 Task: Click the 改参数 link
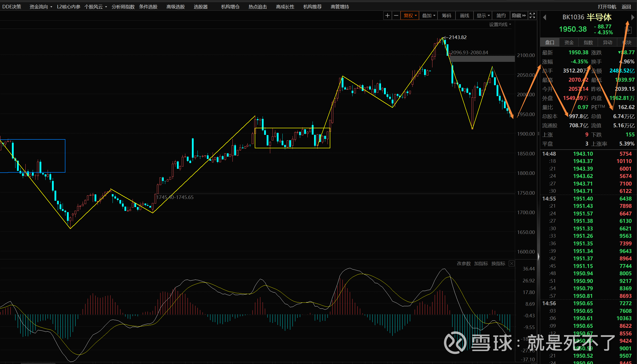click(464, 264)
